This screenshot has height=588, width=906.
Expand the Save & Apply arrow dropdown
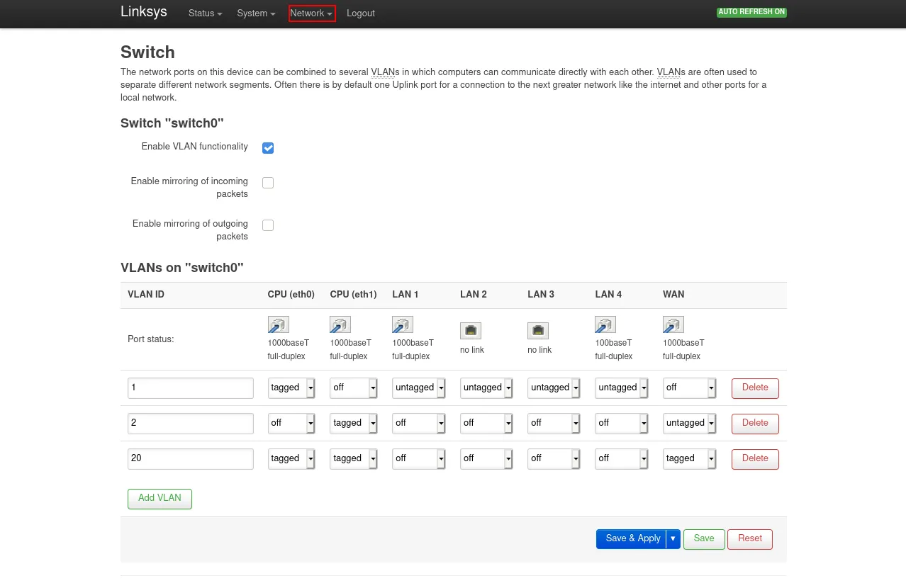tap(673, 539)
